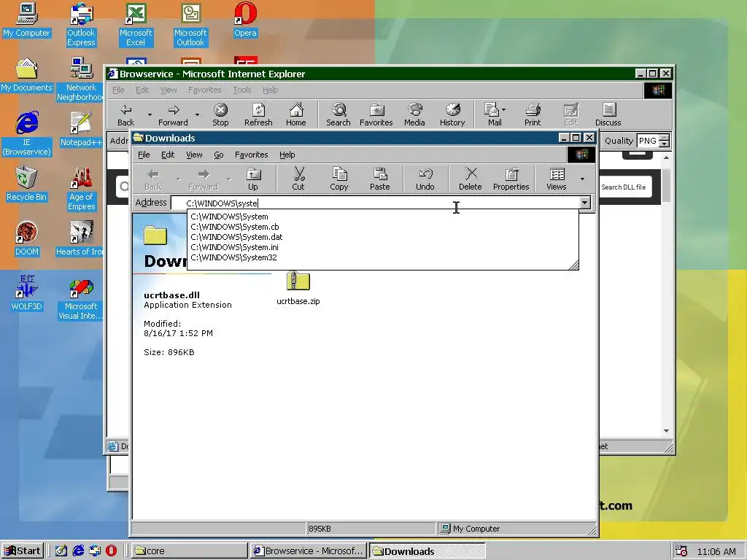The image size is (747, 560).
Task: Click IE page scrollbar up arrow
Action: tap(666, 157)
